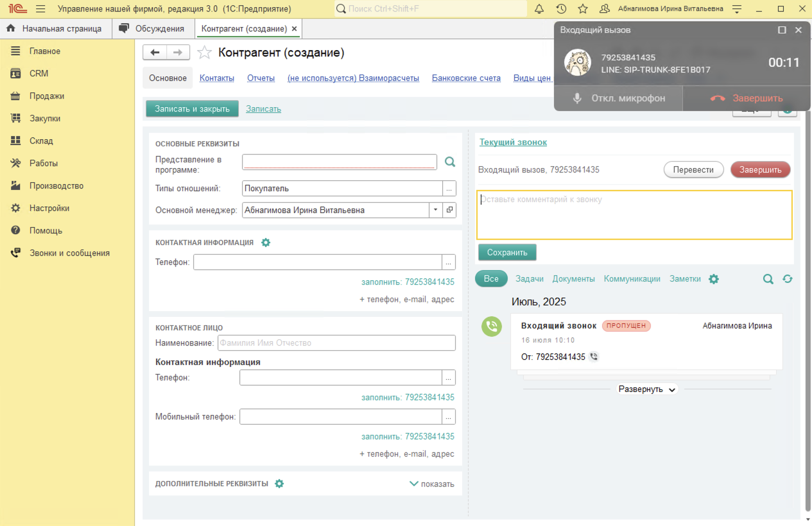The height and width of the screenshot is (526, 812).
Task: Mute microphone with Откл. микрофон
Action: coord(618,98)
